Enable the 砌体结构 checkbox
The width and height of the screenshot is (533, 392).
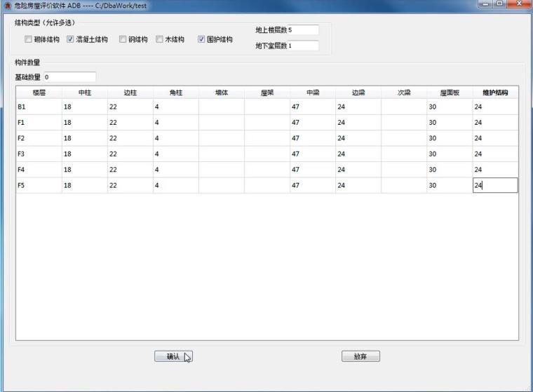tap(29, 40)
